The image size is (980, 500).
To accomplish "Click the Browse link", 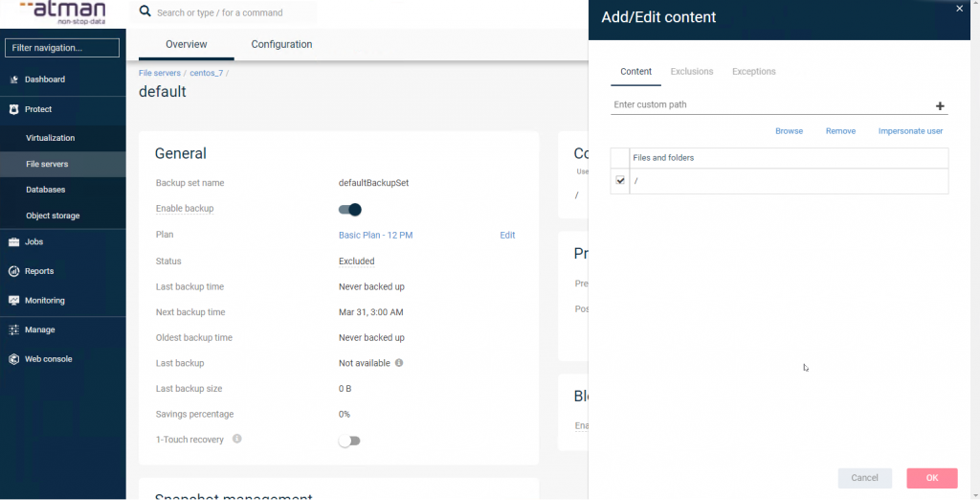I will point(789,131).
